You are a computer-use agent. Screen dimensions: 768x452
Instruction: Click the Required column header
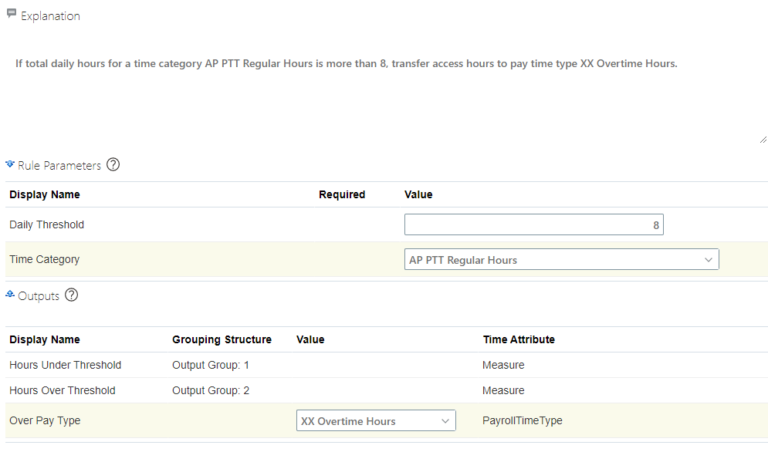point(342,195)
